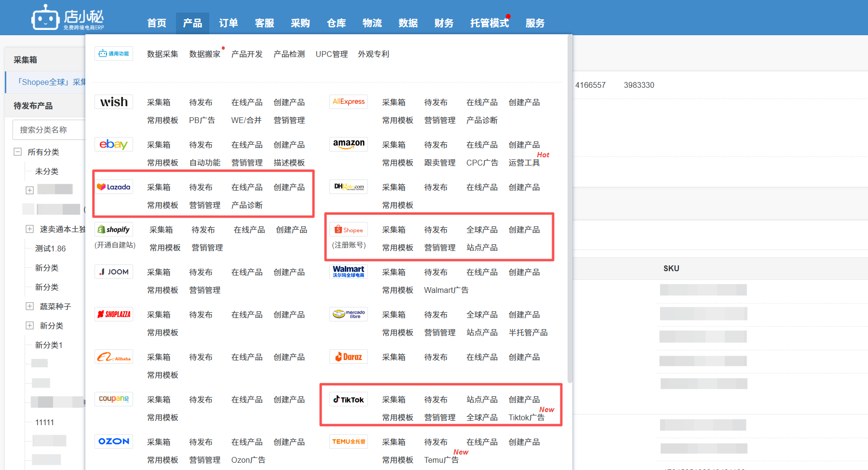This screenshot has height=470, width=868.
Task: Open the Alibaba platform logo
Action: 114,357
